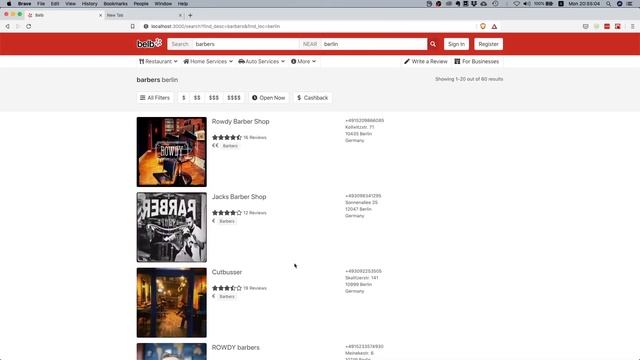Image resolution: width=640 pixels, height=360 pixels.
Task: Close the belb browser tab
Action: [100, 15]
